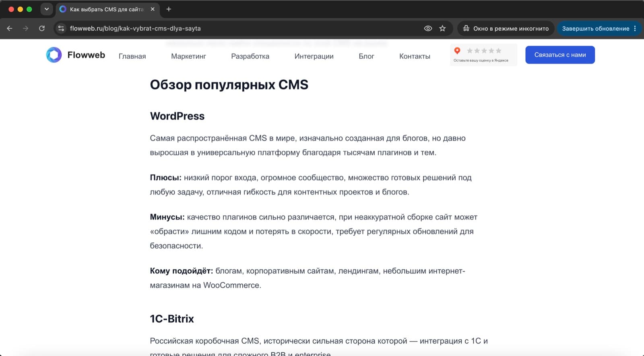Click the Yandex map pin rating icon

click(x=457, y=51)
